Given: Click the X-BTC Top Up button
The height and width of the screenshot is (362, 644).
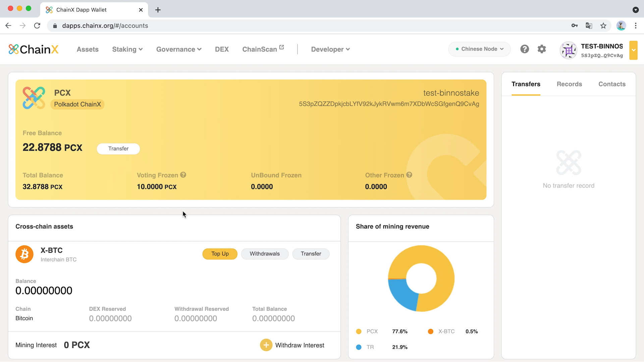Looking at the screenshot, I should 220,254.
